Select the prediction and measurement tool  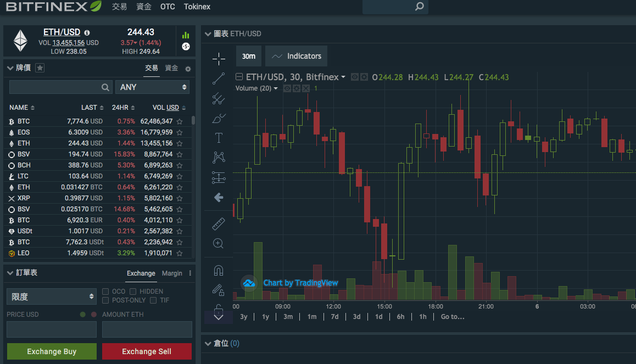click(x=219, y=177)
